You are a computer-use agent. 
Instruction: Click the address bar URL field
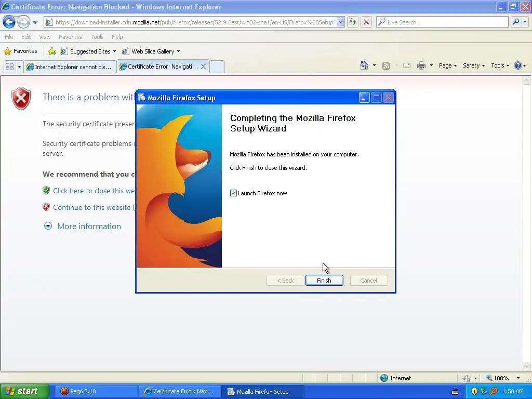(194, 22)
